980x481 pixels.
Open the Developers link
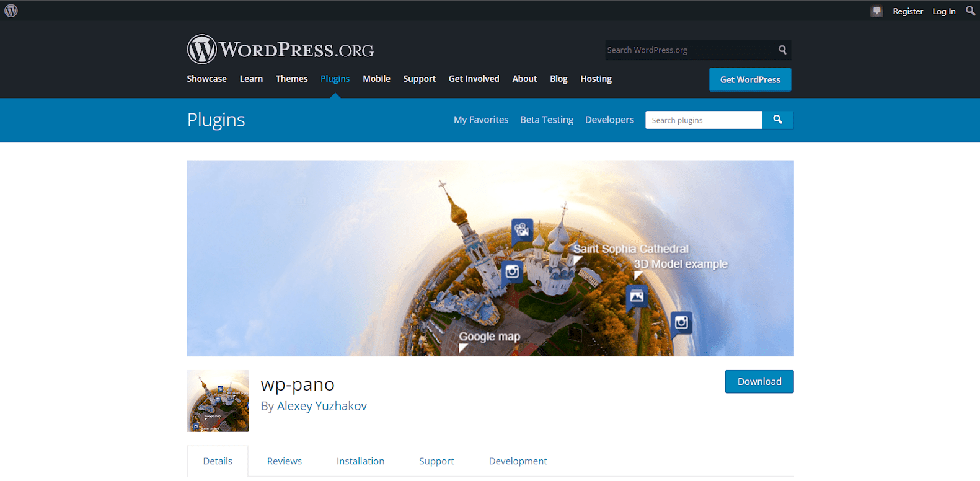[x=609, y=120]
